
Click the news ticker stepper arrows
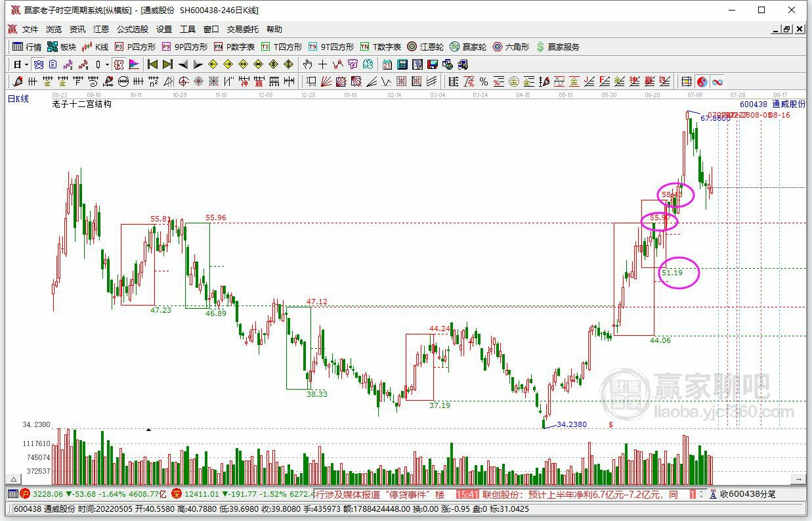(703, 494)
